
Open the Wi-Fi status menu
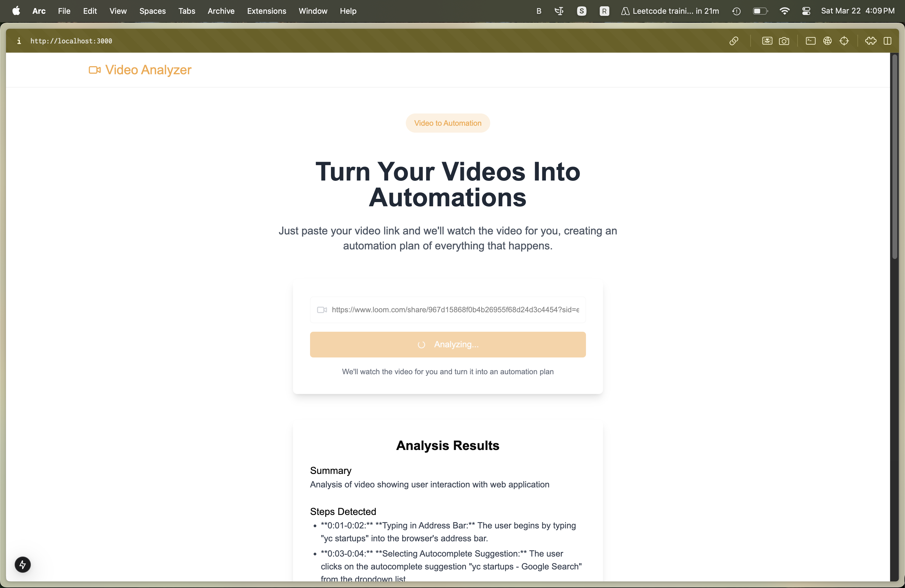pos(784,11)
